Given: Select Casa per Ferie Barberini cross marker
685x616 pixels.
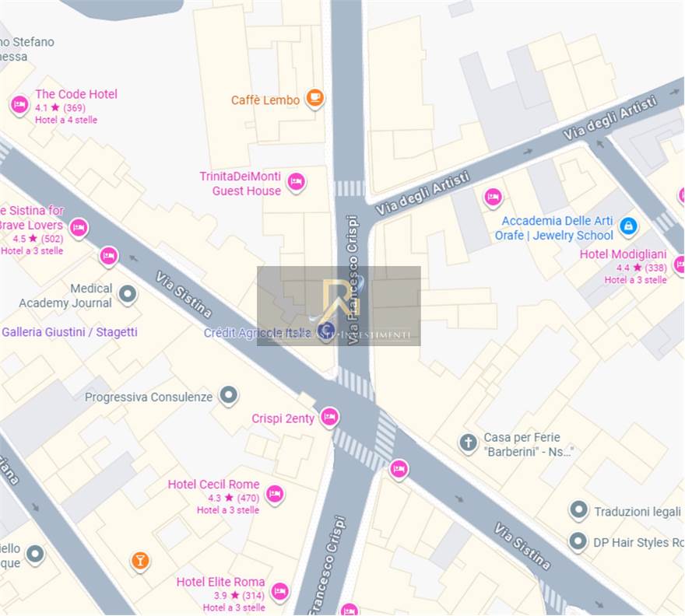Looking at the screenshot, I should (x=468, y=443).
